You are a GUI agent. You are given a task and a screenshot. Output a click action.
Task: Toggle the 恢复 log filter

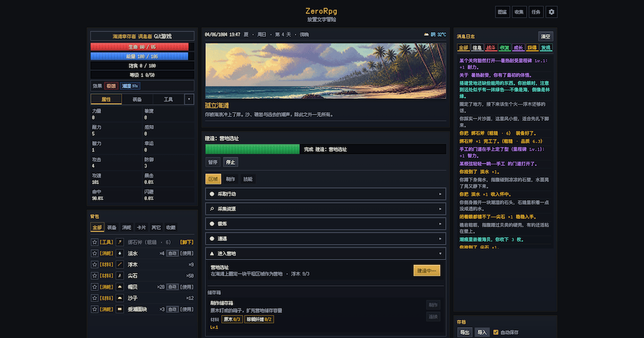click(x=504, y=48)
